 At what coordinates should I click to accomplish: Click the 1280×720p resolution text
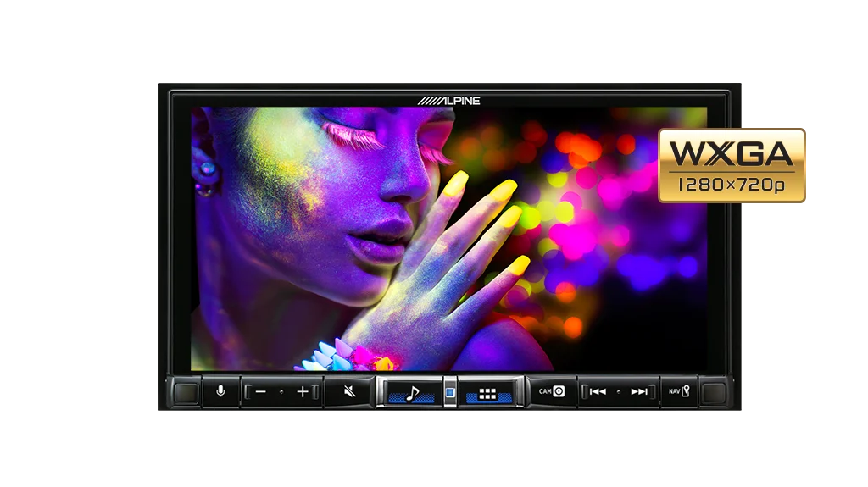click(732, 185)
